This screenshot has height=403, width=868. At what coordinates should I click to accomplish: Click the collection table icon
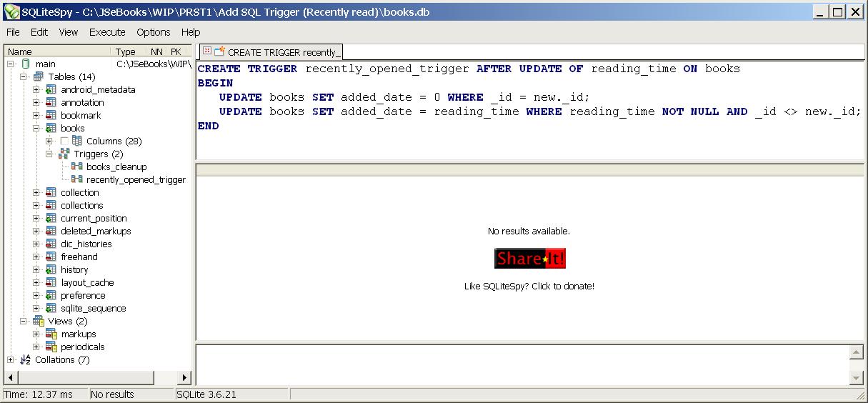(51, 193)
